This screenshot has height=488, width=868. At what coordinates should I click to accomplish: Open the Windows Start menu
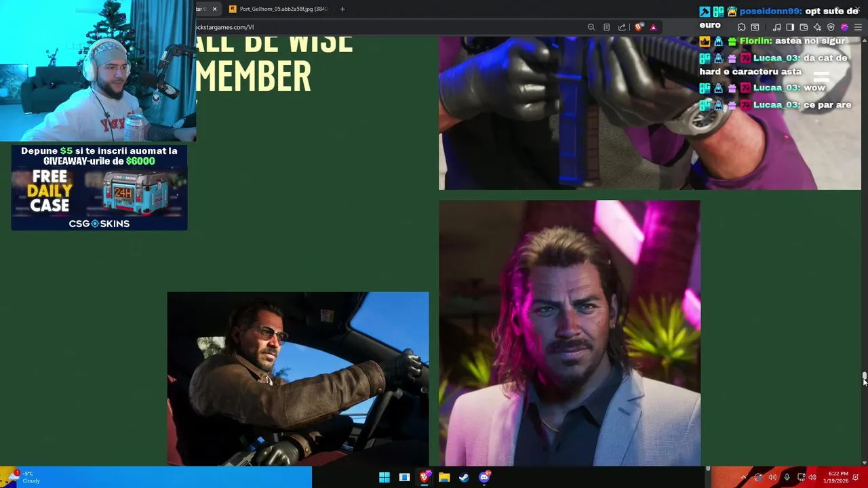coord(384,477)
